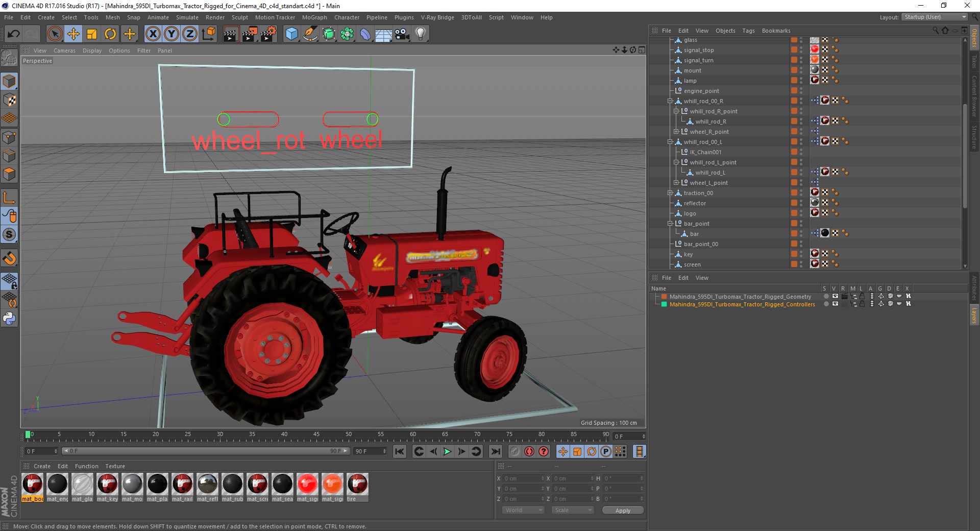This screenshot has height=531, width=980.
Task: Expand wheel_L_point tree node
Action: click(x=676, y=183)
